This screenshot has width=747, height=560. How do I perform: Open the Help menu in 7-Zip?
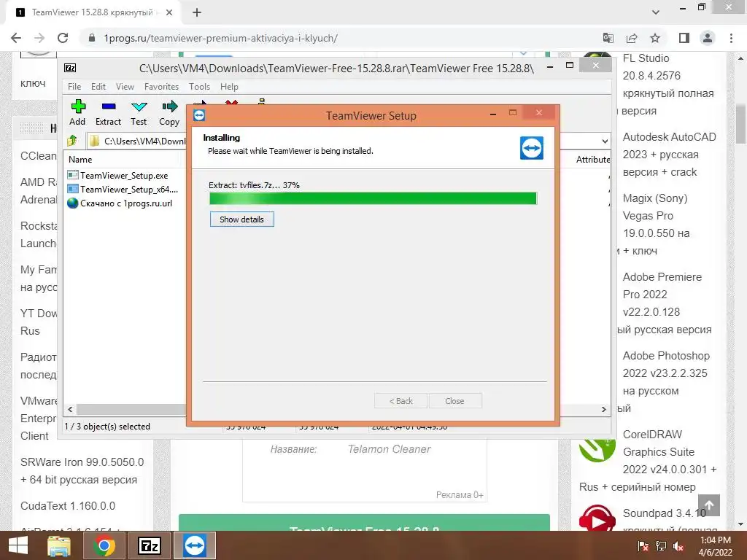(x=229, y=87)
